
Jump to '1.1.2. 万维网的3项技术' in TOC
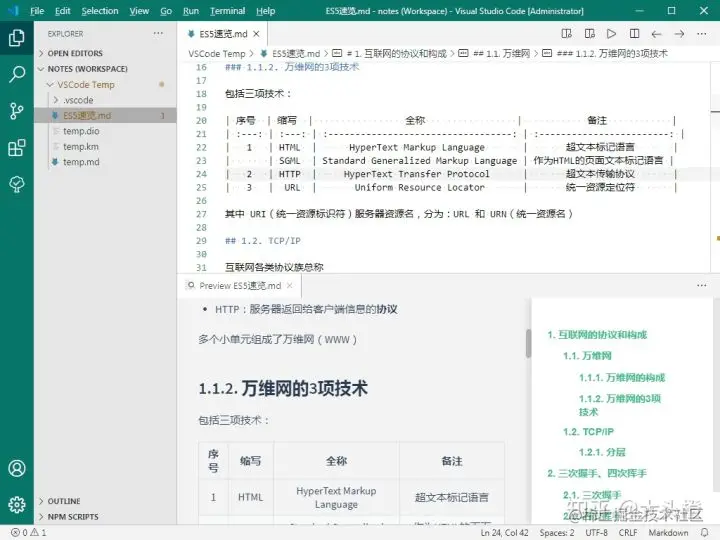(620, 405)
